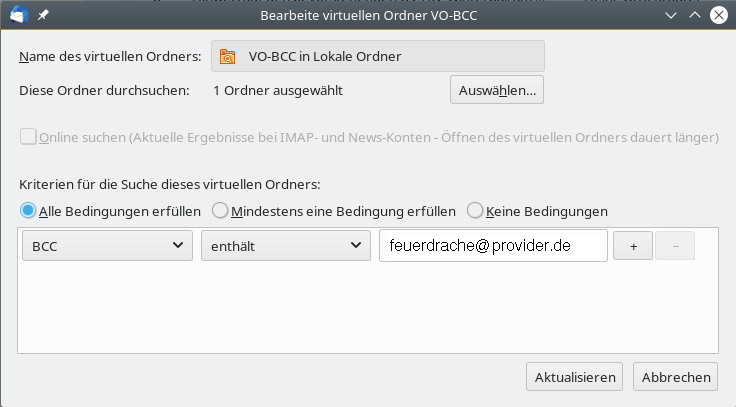Click the VO-BCC virtual folder icon

click(x=228, y=57)
